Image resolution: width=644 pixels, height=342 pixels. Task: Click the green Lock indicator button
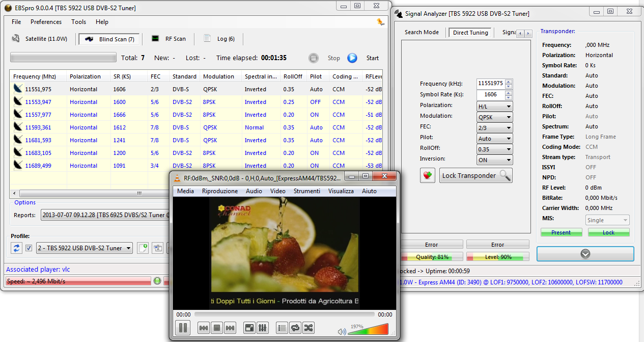point(609,232)
